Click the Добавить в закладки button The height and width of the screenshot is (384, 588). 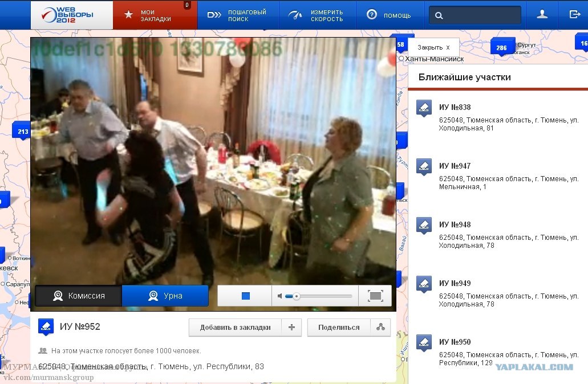pos(235,328)
